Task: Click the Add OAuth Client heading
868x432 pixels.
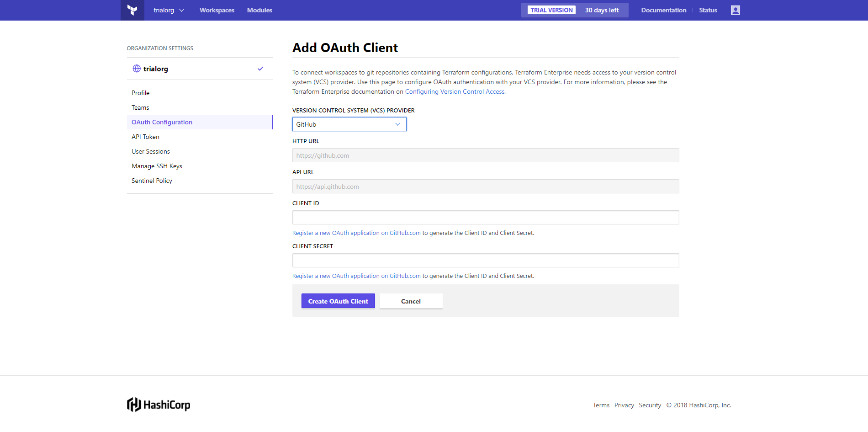Action: tap(345, 48)
